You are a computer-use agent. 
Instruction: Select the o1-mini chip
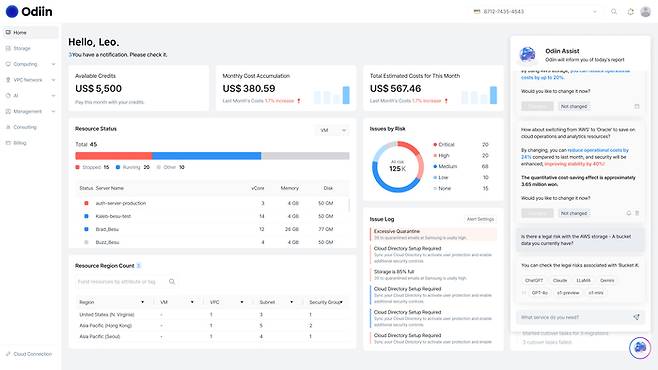coord(595,293)
